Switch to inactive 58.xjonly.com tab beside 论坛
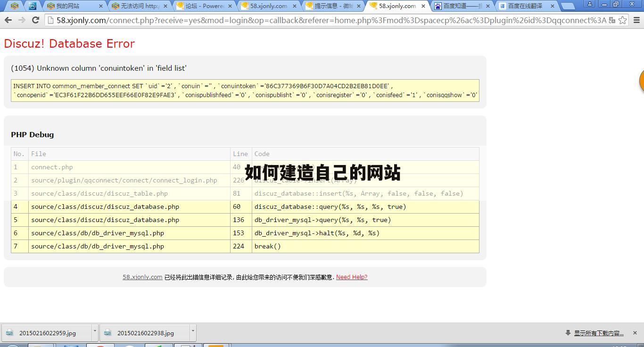The width and height of the screenshot is (644, 347). click(x=269, y=6)
